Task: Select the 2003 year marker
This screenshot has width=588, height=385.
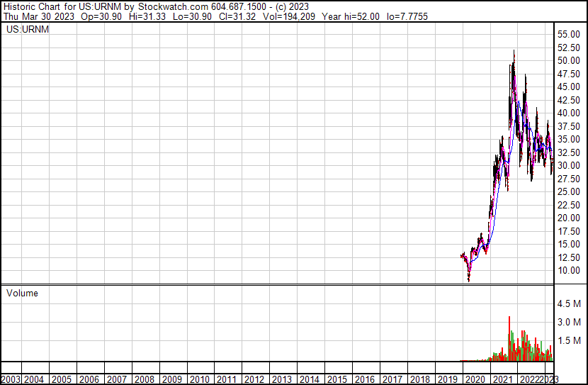Action: tap(11, 379)
